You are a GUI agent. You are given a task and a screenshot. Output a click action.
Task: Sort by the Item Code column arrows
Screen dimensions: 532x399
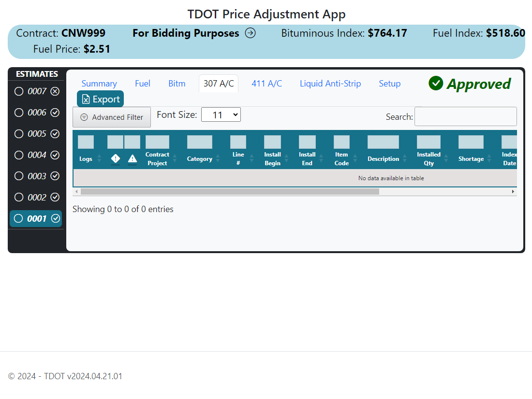[355, 158]
